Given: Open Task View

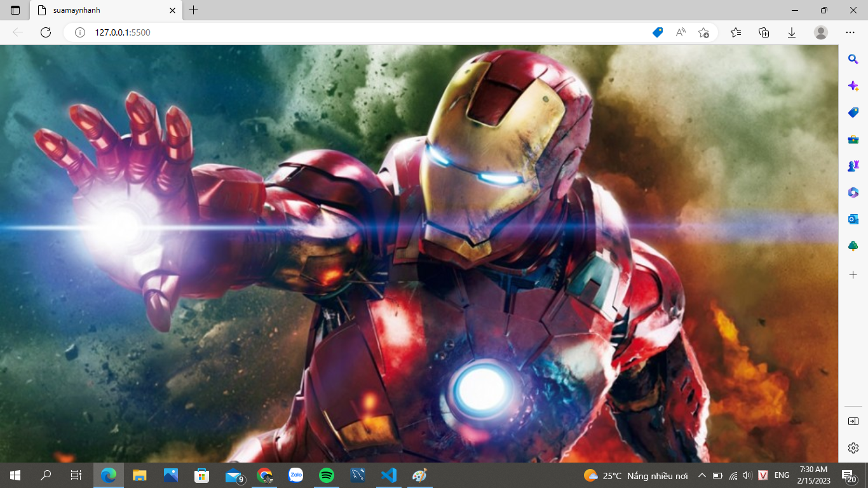Looking at the screenshot, I should coord(76,475).
